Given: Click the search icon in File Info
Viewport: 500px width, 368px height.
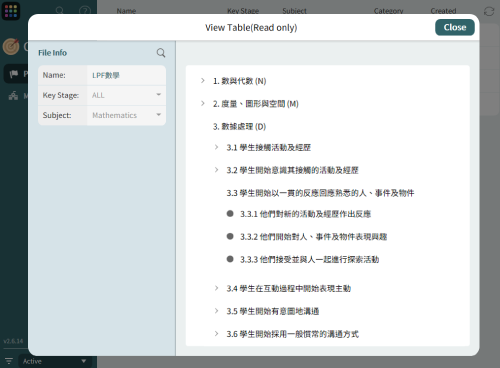Looking at the screenshot, I should (161, 53).
